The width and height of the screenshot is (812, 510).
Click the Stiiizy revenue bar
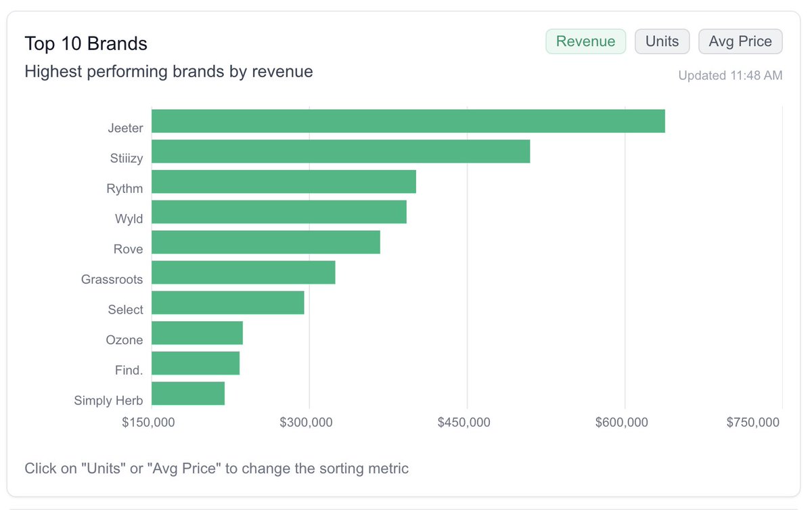pos(340,152)
